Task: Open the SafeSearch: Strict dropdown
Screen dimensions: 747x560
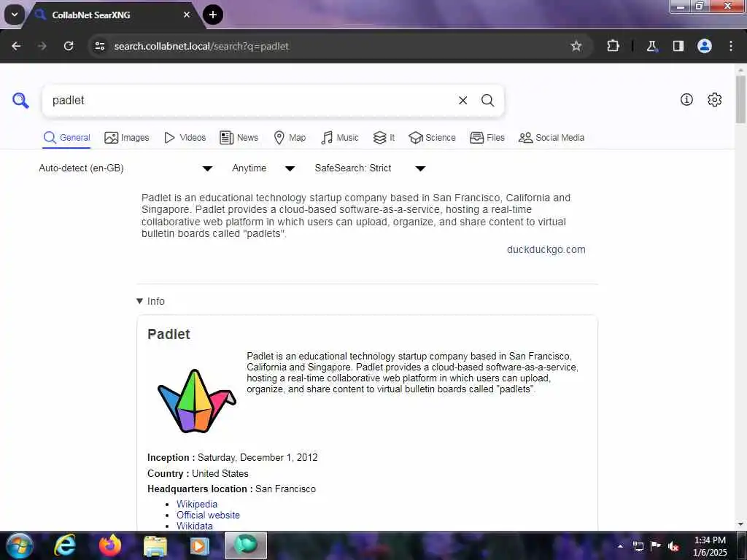Action: coord(370,168)
